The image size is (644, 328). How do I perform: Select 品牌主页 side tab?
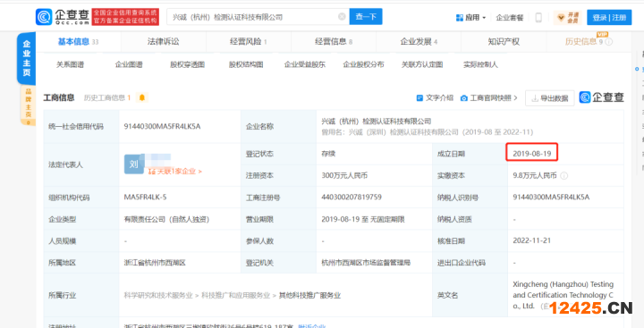coord(29,105)
